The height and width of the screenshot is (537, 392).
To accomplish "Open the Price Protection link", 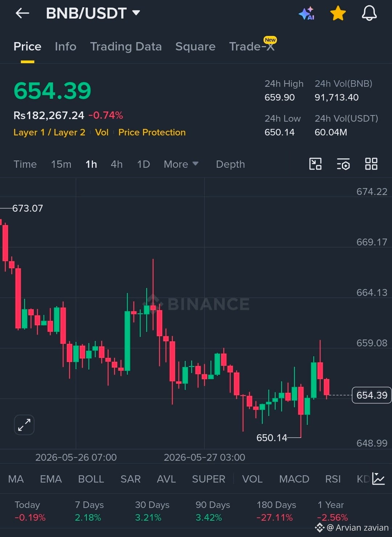I will pos(152,133).
